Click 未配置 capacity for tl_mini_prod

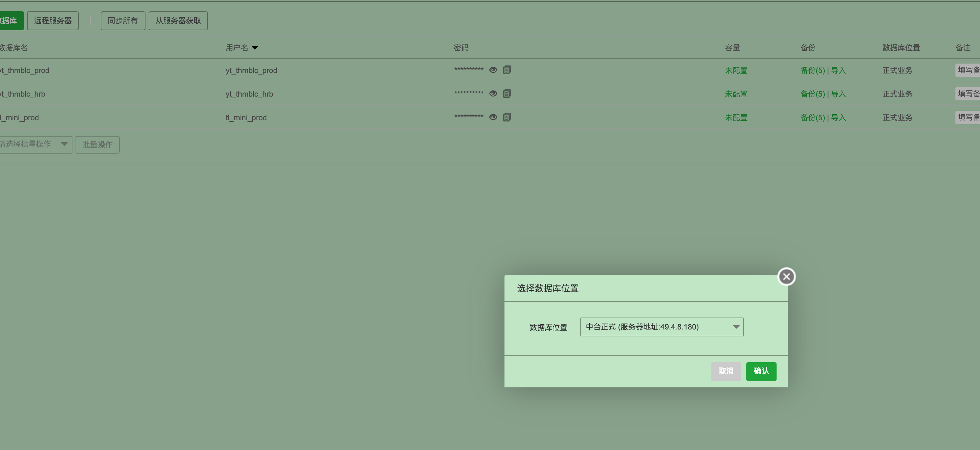[736, 117]
